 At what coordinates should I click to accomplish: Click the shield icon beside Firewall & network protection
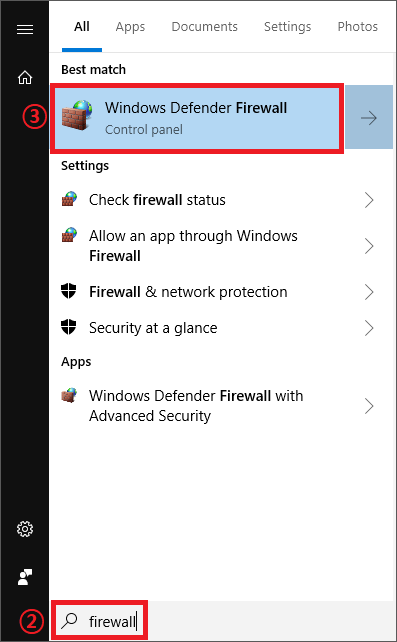[x=68, y=291]
